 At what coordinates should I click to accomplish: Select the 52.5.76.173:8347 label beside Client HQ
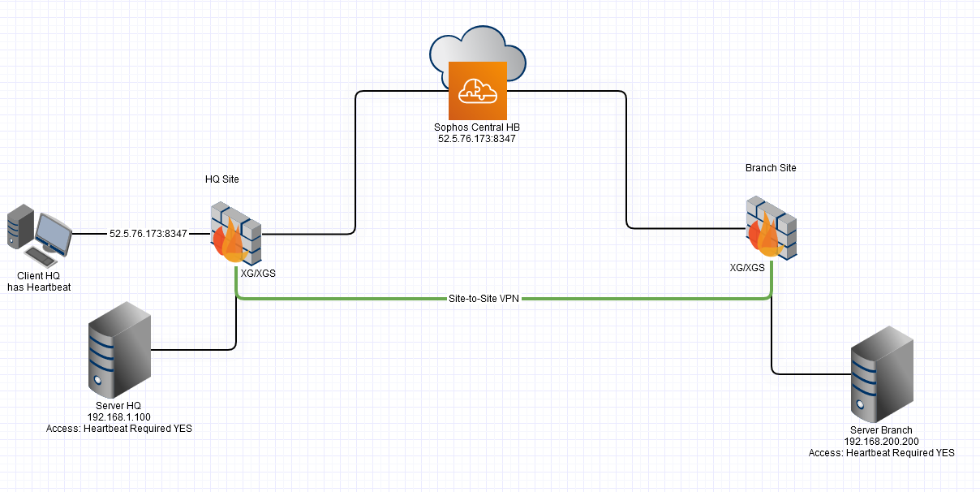[x=148, y=234]
